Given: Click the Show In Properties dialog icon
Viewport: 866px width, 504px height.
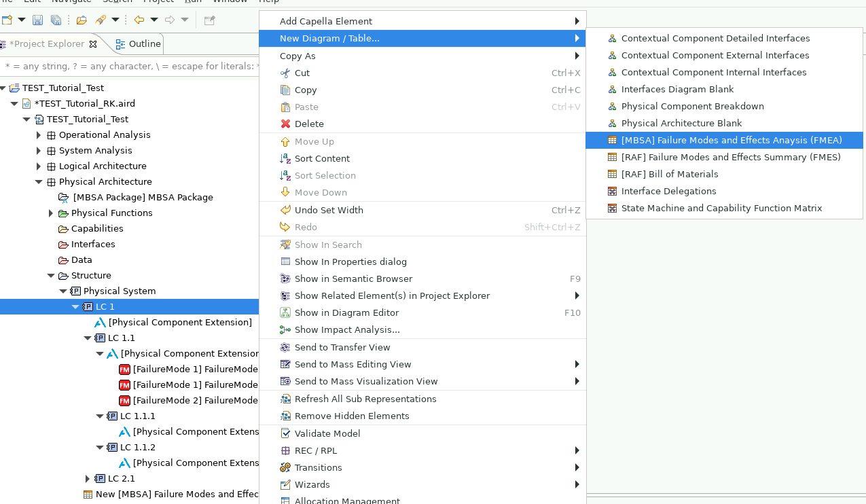Looking at the screenshot, I should 285,262.
